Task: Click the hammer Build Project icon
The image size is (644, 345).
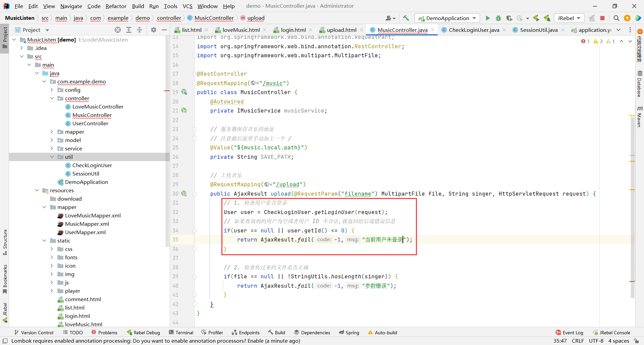Action: point(406,18)
